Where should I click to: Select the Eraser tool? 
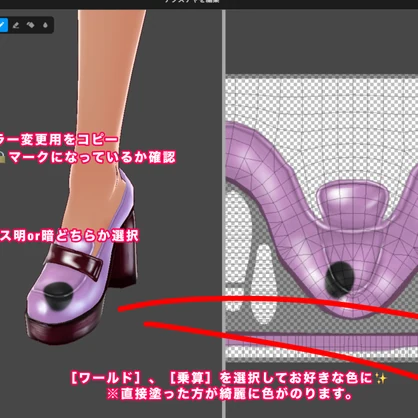pos(16,25)
